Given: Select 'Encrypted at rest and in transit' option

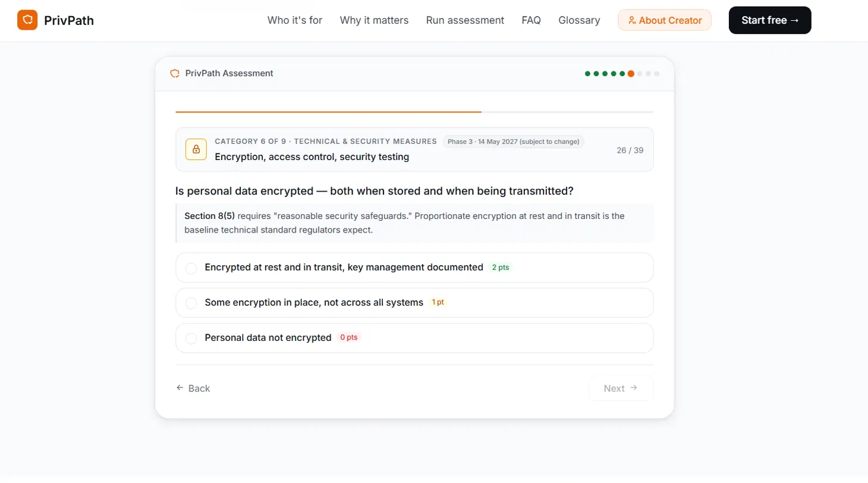Looking at the screenshot, I should [414, 268].
